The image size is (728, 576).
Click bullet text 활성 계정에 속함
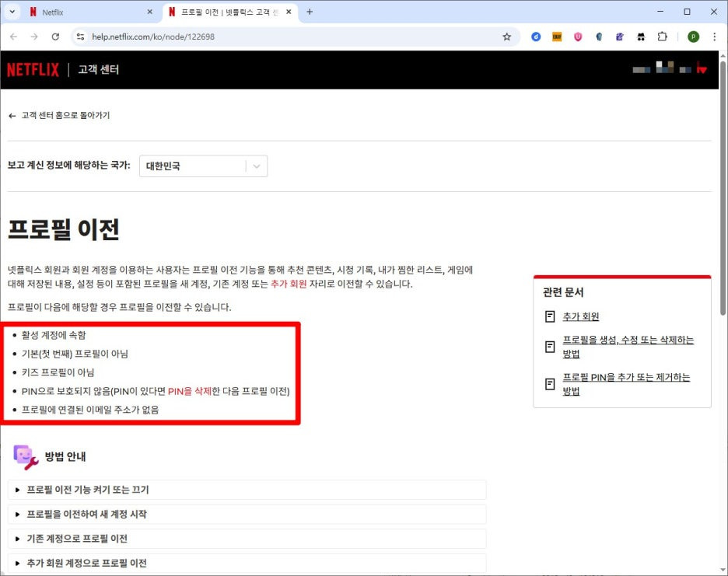click(54, 335)
